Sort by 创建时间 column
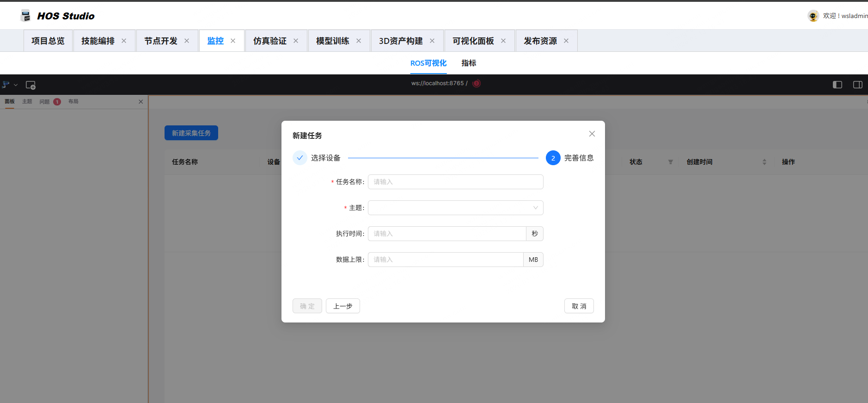This screenshot has width=868, height=403. [764, 162]
